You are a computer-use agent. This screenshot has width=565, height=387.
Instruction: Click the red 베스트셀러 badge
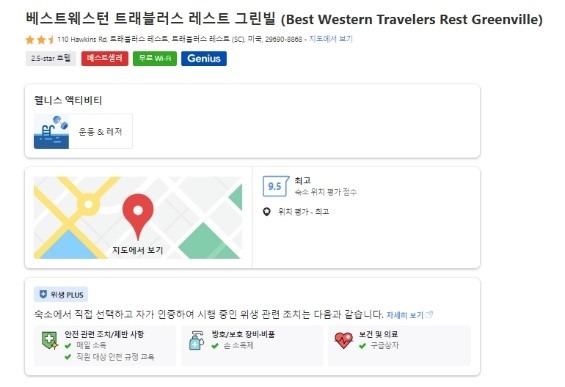(x=104, y=58)
